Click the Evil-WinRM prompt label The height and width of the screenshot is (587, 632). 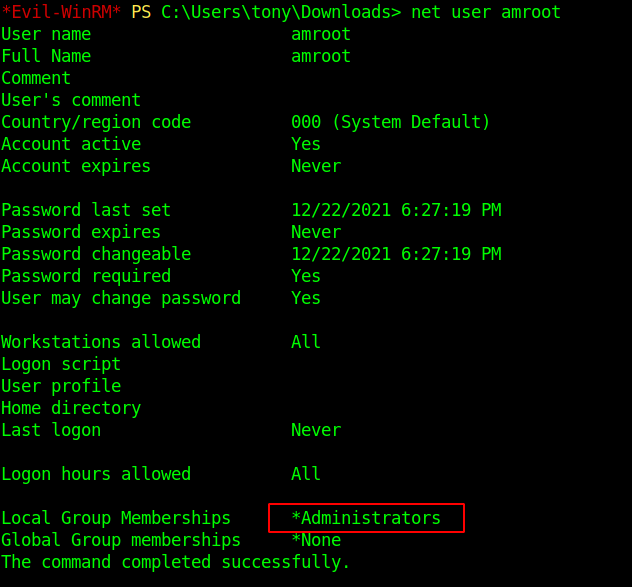coord(61,12)
